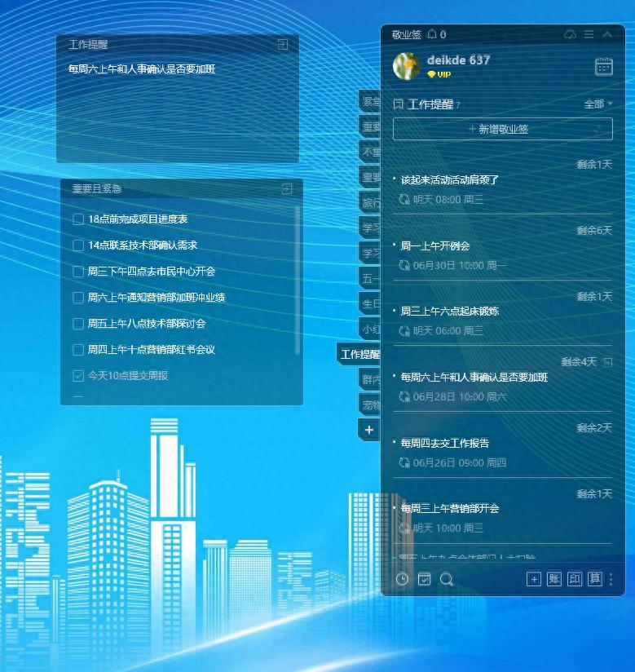
Task: Add new category with plus tab
Action: pyautogui.click(x=369, y=430)
